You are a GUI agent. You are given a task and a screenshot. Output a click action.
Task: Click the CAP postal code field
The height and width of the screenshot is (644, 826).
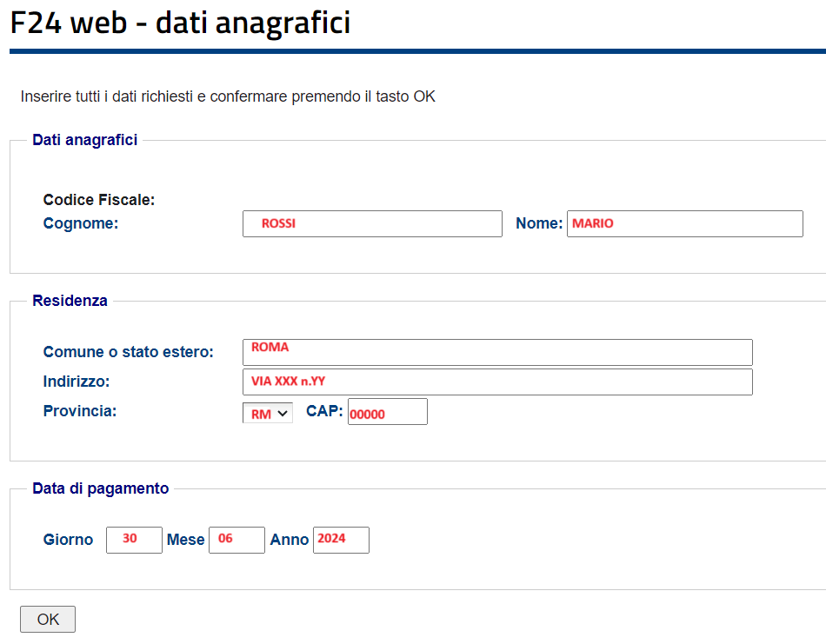(387, 412)
